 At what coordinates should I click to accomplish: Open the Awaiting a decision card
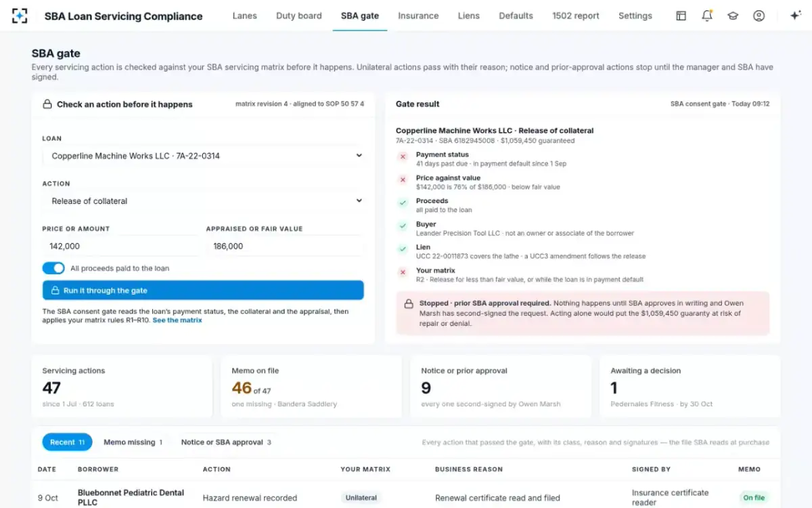[x=690, y=387]
